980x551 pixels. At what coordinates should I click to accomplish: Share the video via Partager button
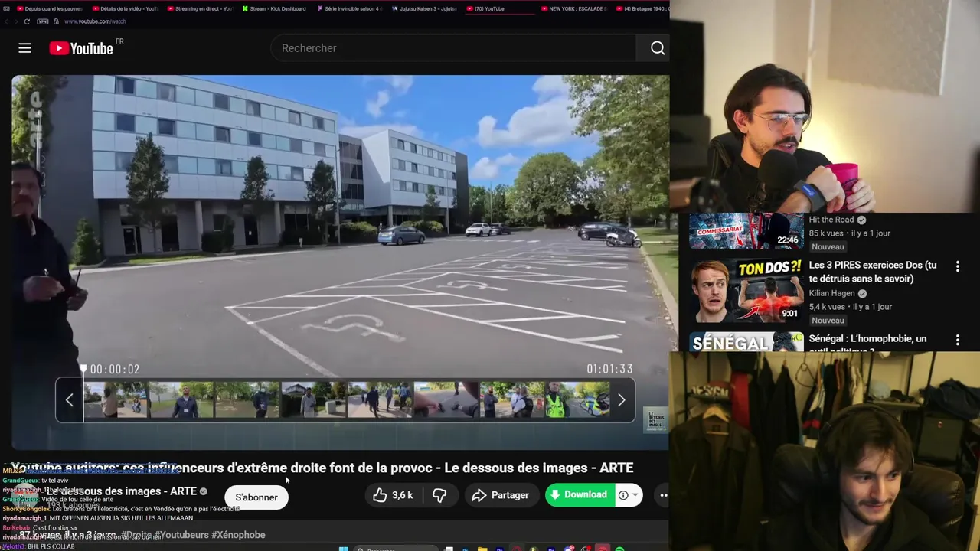pyautogui.click(x=501, y=495)
